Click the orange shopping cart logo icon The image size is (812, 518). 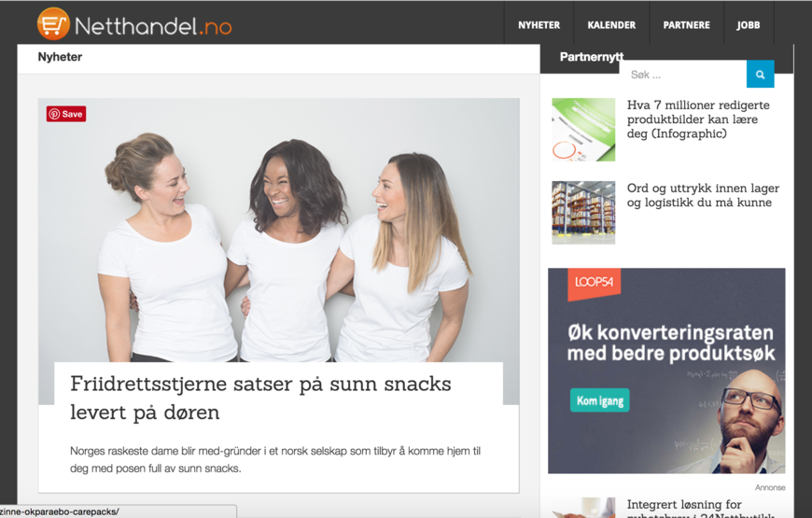click(x=53, y=24)
